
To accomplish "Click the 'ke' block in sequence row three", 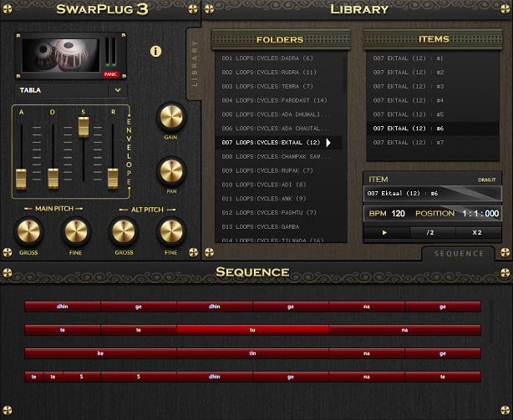I will click(x=100, y=353).
